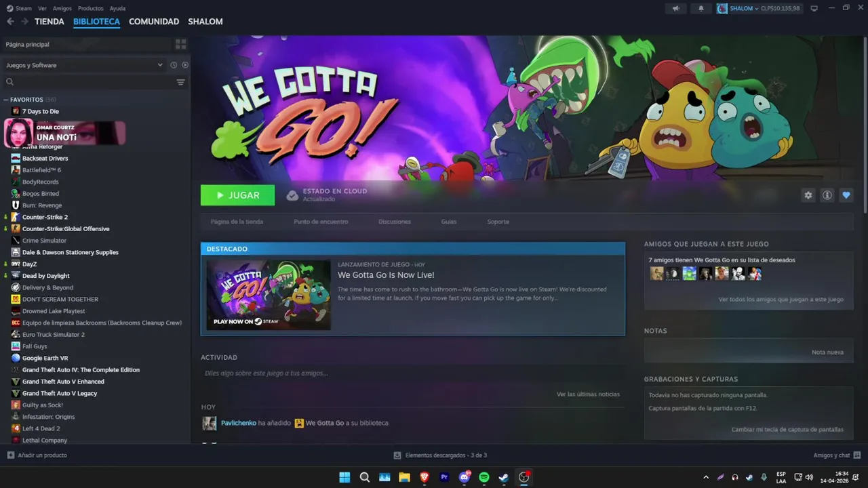Screen dimensions: 868x488
Task: Toggle favorite heart for We Gotta Go
Action: click(x=846, y=195)
